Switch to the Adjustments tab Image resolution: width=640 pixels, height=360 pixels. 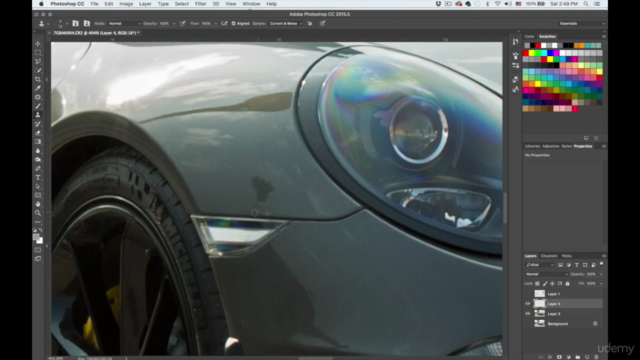(x=551, y=146)
